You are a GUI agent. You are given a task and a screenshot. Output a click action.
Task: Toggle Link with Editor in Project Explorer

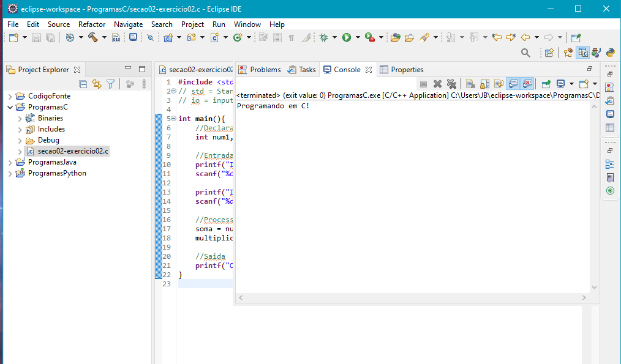(97, 84)
